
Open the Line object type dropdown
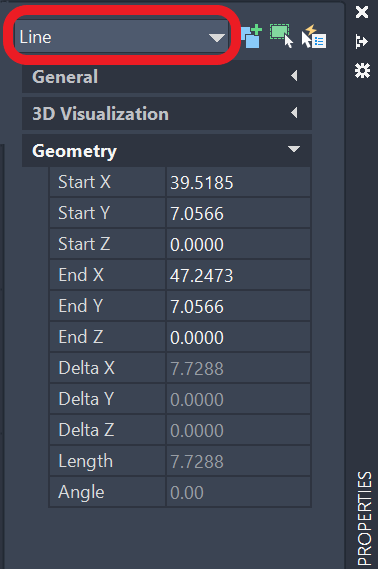tap(122, 37)
